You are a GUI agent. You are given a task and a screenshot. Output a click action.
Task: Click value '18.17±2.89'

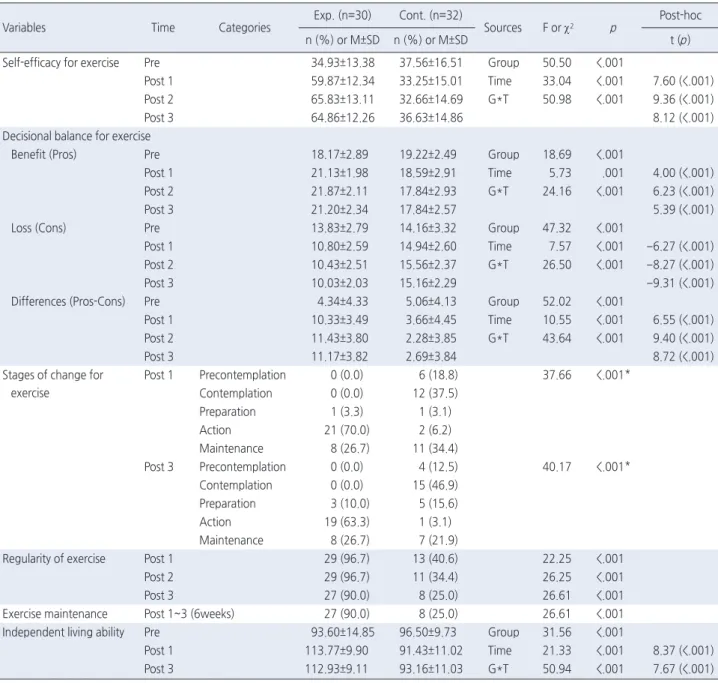[x=340, y=154]
